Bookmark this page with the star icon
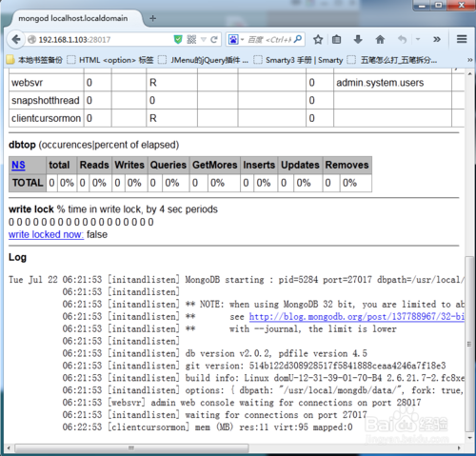 pos(318,40)
